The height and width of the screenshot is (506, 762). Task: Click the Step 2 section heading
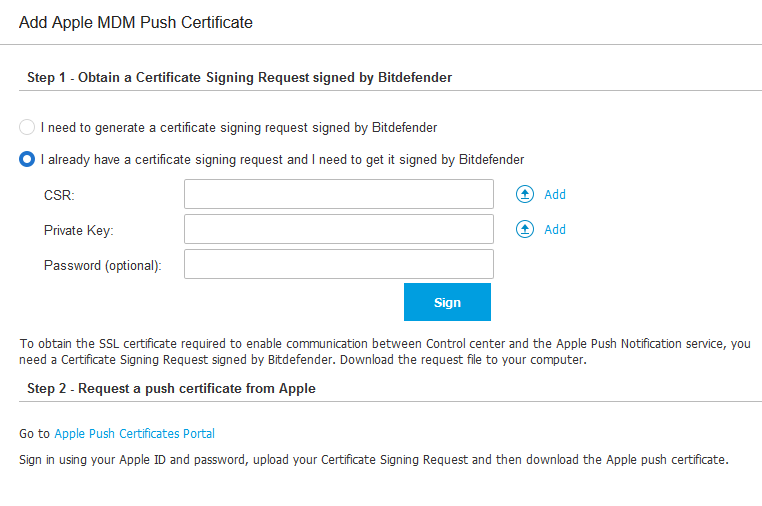172,389
